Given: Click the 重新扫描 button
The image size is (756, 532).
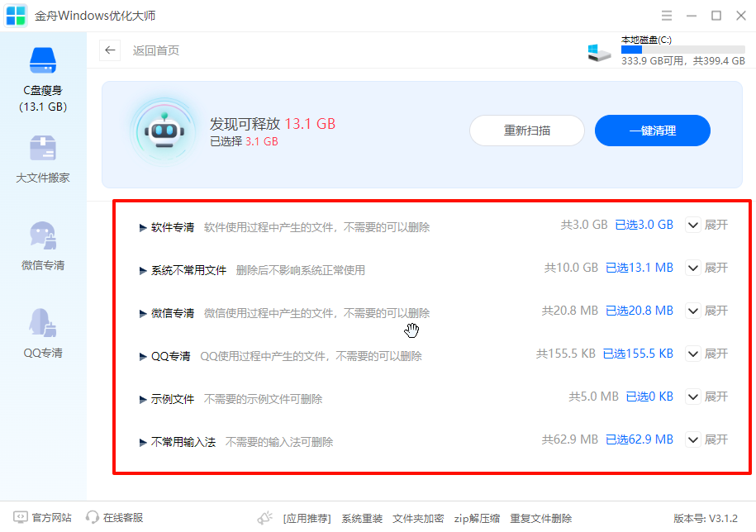Looking at the screenshot, I should [x=527, y=131].
